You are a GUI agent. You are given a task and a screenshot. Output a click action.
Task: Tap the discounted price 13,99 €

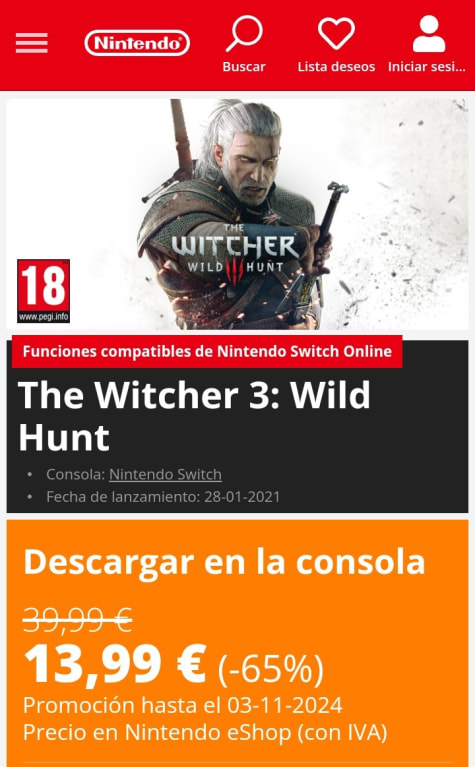[x=115, y=664]
